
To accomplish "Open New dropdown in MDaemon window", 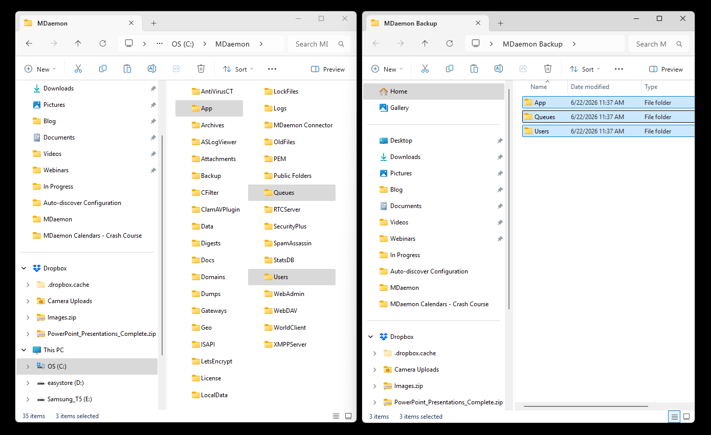I will point(40,69).
